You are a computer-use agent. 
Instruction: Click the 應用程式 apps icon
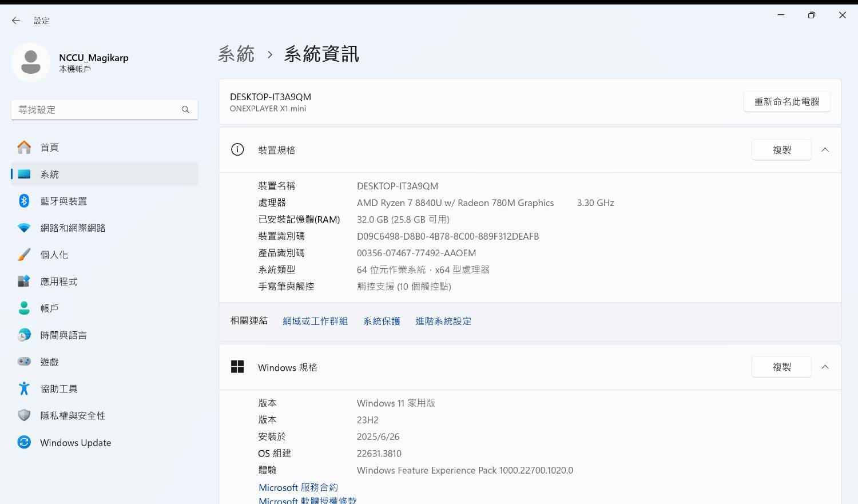tap(24, 281)
